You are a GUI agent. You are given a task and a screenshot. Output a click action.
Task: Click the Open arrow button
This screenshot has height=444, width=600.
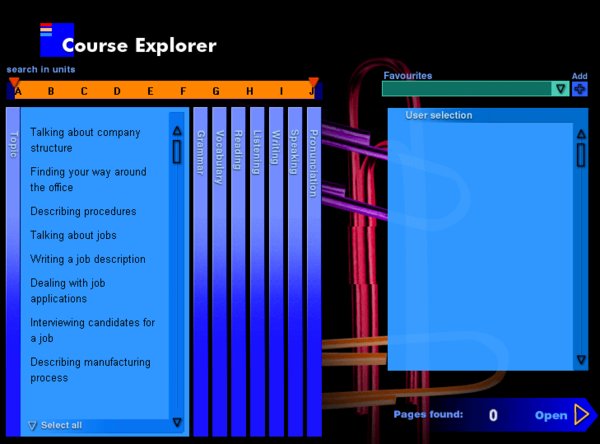582,415
